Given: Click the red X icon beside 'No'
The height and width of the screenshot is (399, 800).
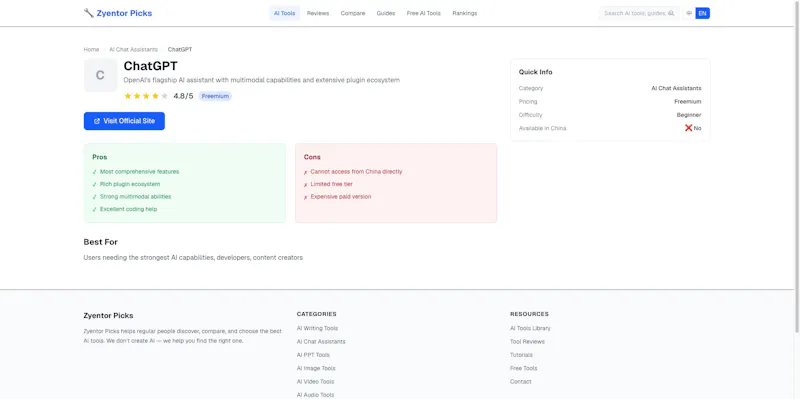Looking at the screenshot, I should click(688, 128).
